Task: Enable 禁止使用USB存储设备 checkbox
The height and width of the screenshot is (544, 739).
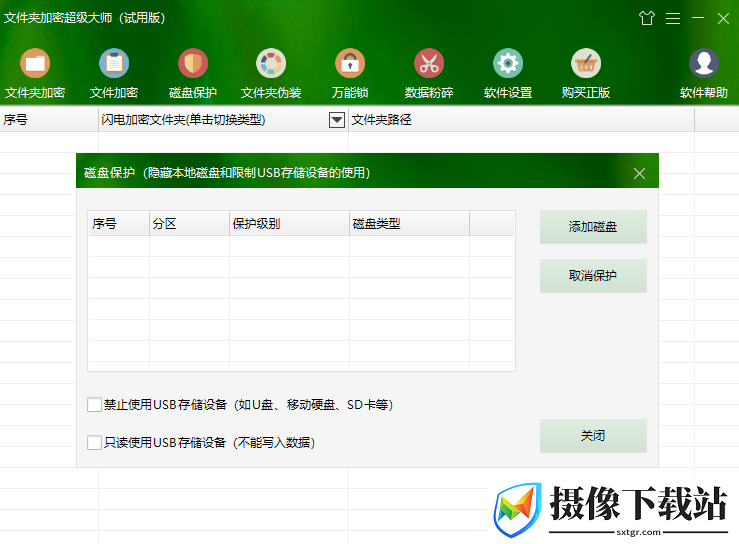Action: point(94,404)
